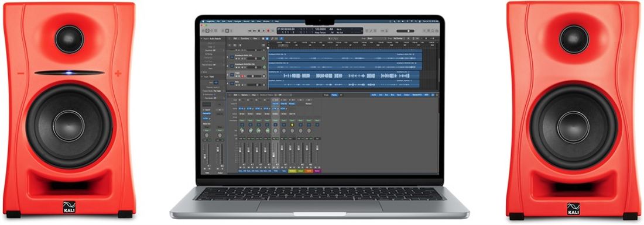
Task: Open the Window menu in the menu bar
Action: 266,21
